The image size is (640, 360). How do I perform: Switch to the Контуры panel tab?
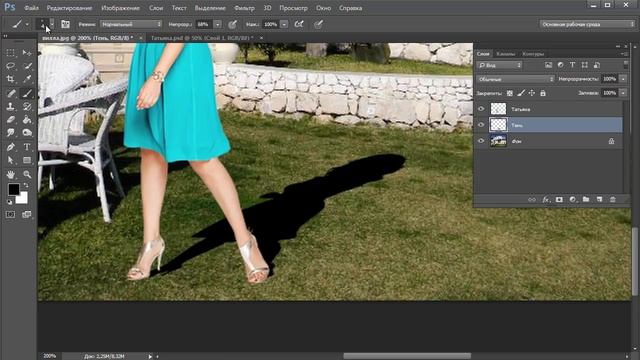click(x=533, y=53)
